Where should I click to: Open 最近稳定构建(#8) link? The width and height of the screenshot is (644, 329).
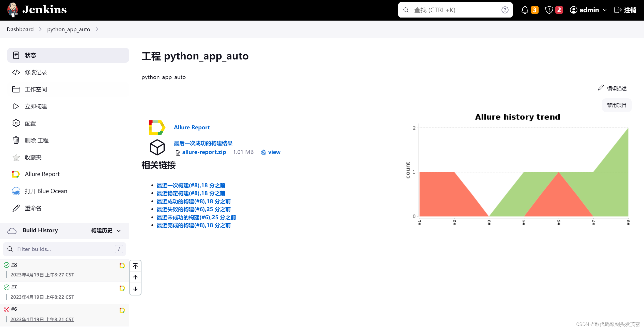[191, 193]
